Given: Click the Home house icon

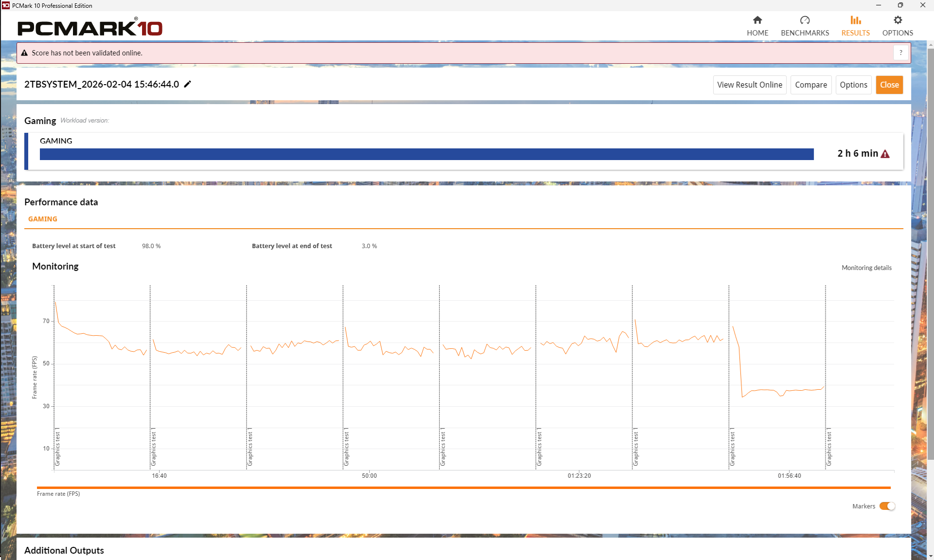Looking at the screenshot, I should tap(757, 20).
